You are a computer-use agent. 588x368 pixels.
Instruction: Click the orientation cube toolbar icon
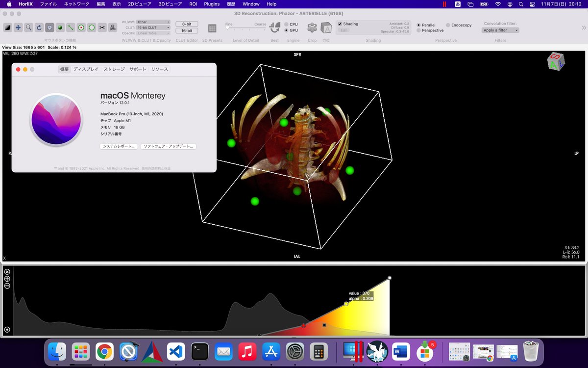pos(326,28)
